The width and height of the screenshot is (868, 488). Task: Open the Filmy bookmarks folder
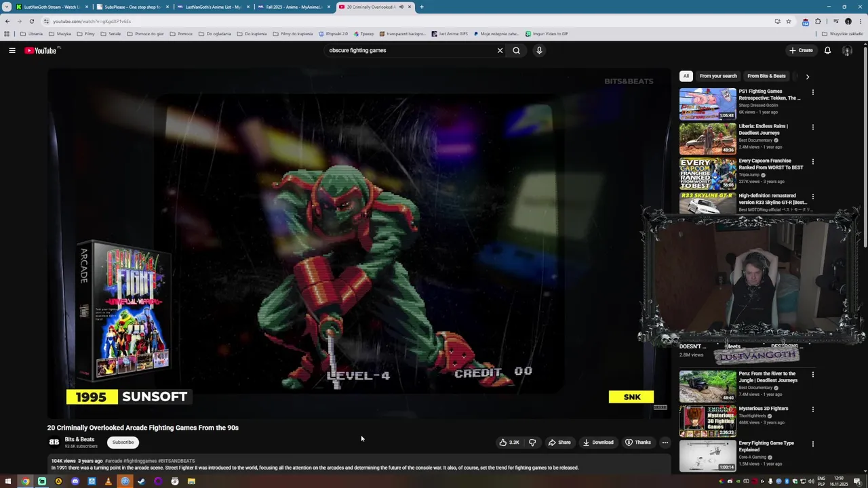[x=86, y=34]
